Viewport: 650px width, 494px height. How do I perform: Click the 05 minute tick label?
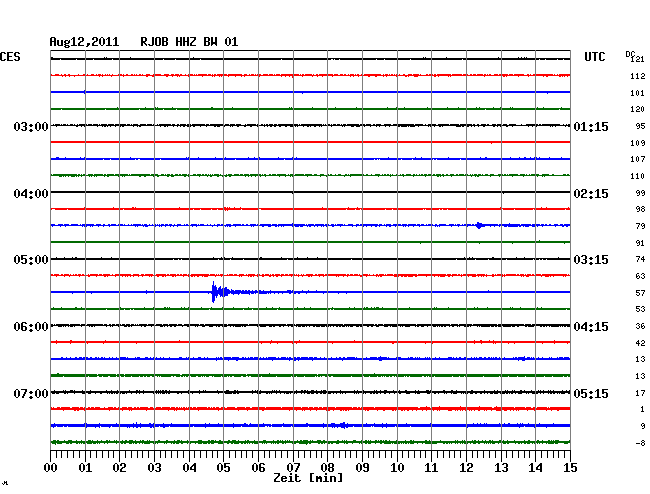[223, 468]
